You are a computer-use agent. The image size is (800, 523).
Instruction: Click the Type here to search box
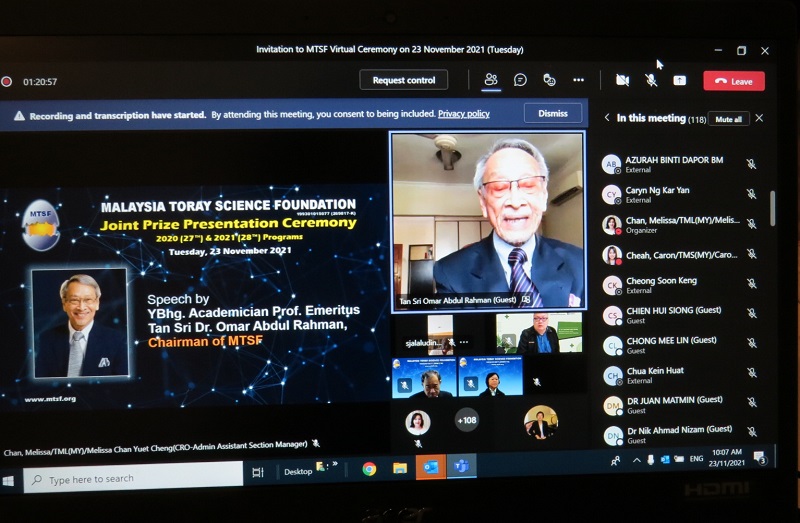[x=133, y=478]
